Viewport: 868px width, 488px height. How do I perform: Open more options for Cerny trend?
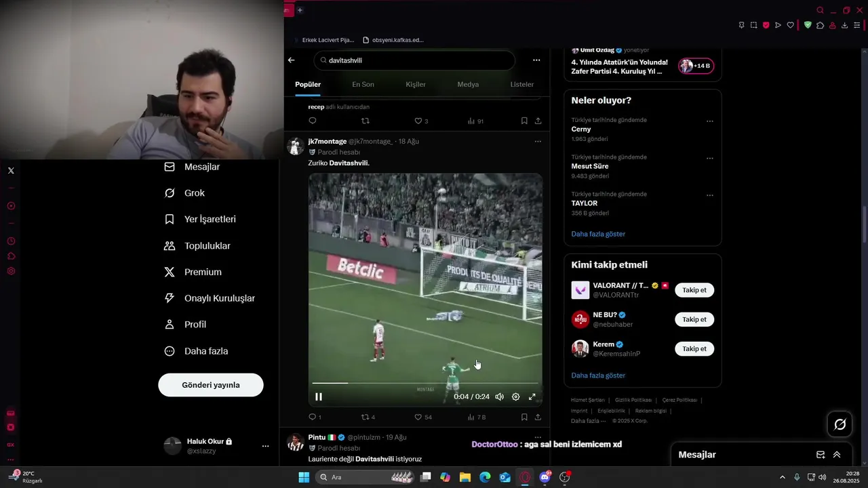tap(710, 121)
